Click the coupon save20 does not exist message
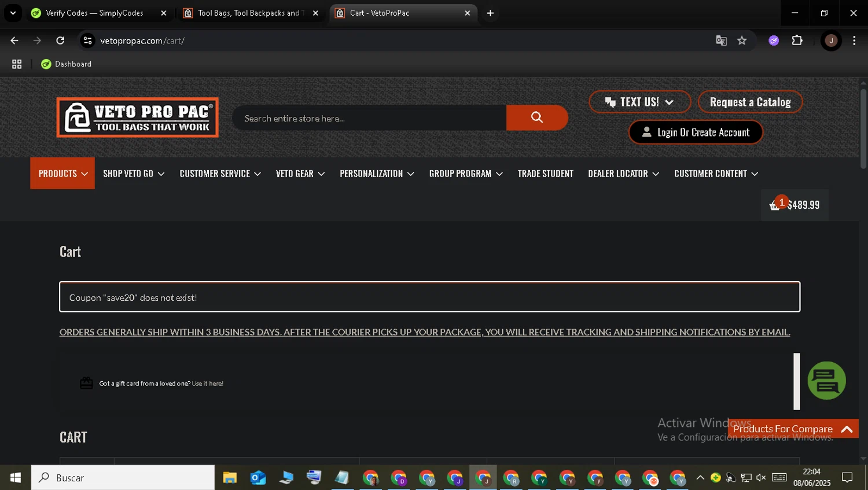The height and width of the screenshot is (490, 868). (x=429, y=297)
